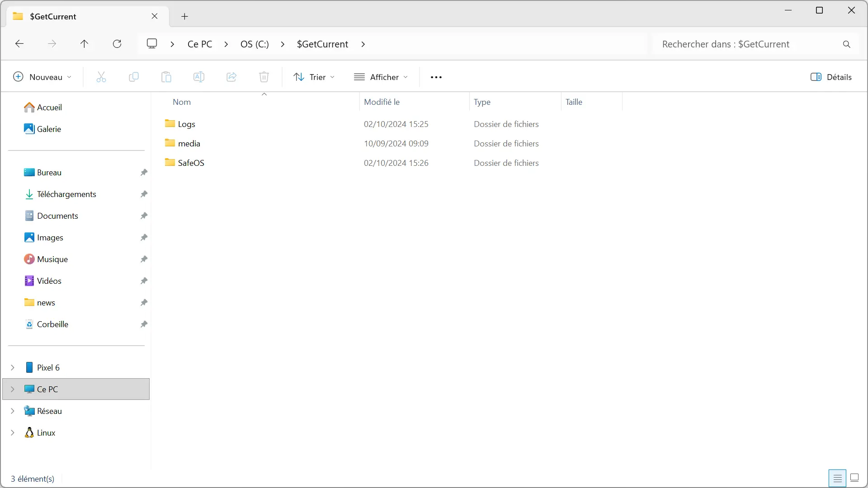Select the media folder

click(189, 144)
